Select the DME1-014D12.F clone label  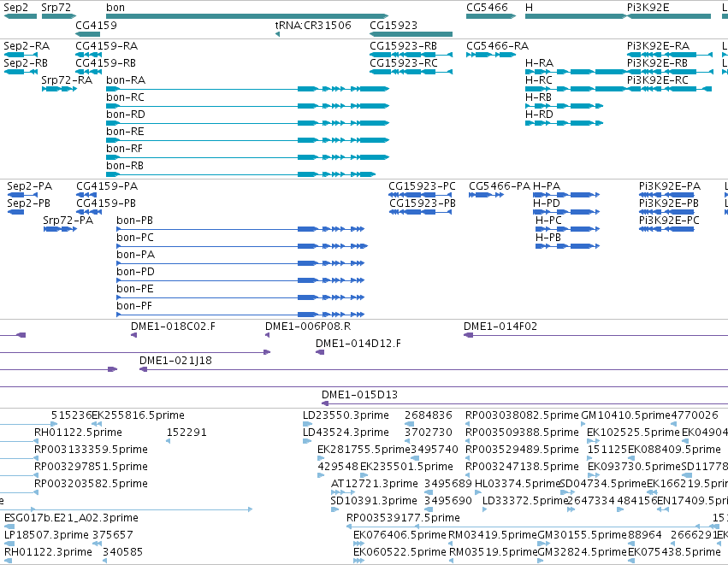tap(358, 344)
